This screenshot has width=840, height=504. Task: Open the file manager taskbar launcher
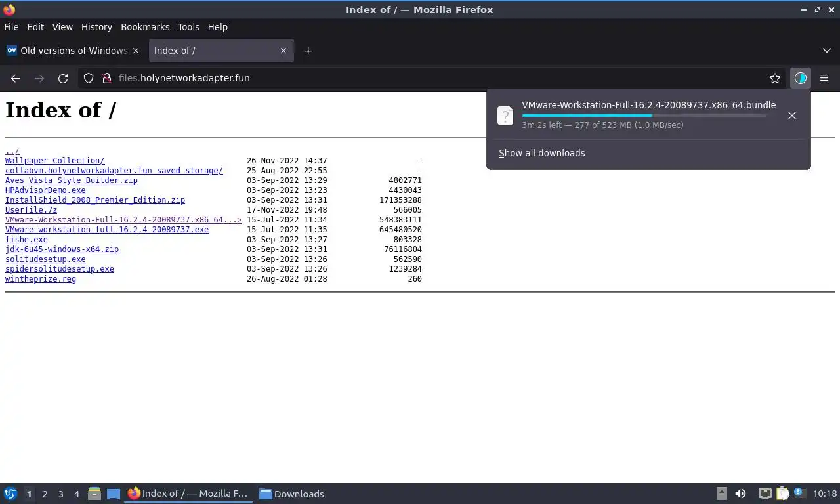pyautogui.click(x=94, y=493)
